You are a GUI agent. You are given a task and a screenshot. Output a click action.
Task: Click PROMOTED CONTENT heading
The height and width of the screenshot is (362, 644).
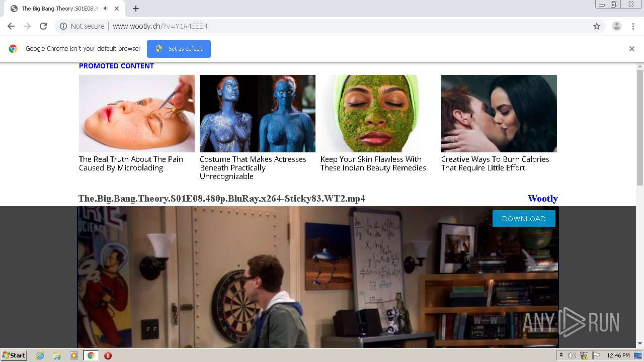116,66
